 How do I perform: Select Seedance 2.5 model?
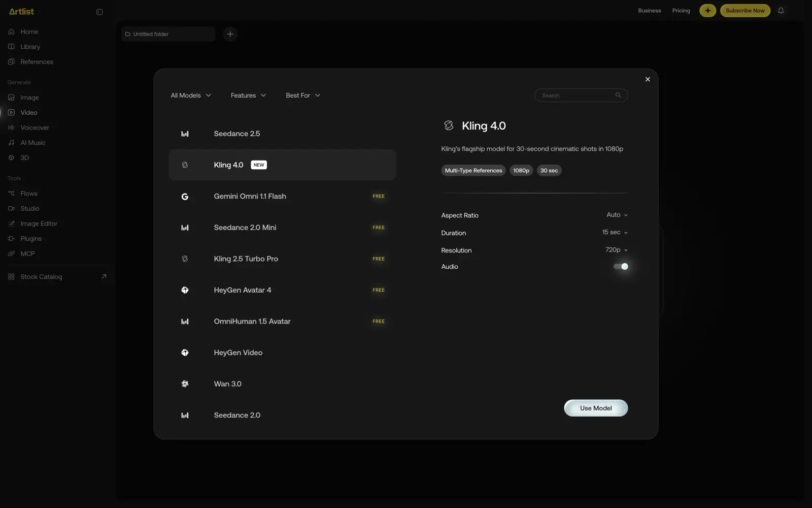click(282, 134)
